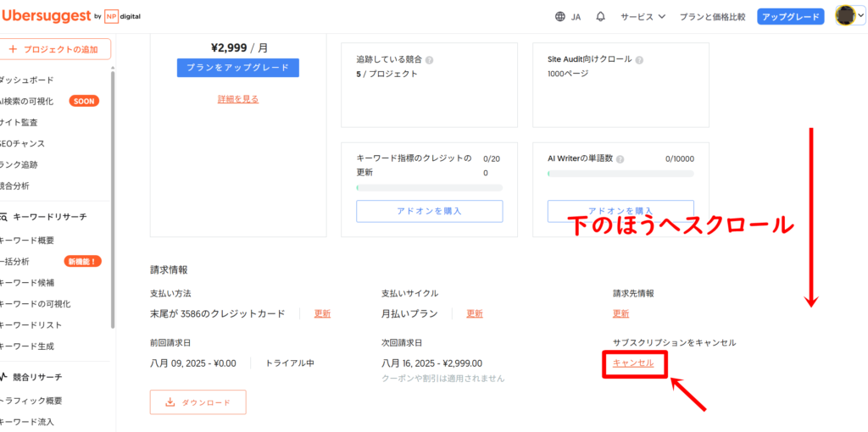Viewport: 868px width, 432px height.
Task: Click キーワード指標 credit progress bar
Action: 430,188
